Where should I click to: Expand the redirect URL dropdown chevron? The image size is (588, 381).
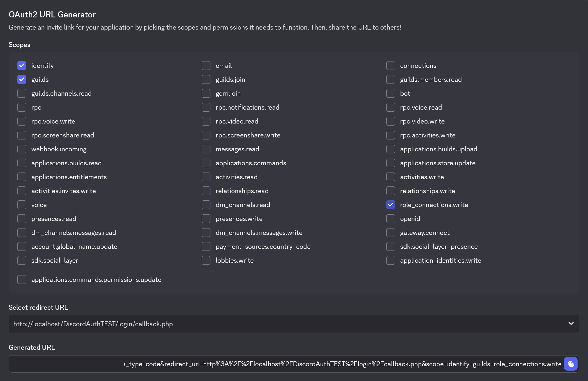571,324
